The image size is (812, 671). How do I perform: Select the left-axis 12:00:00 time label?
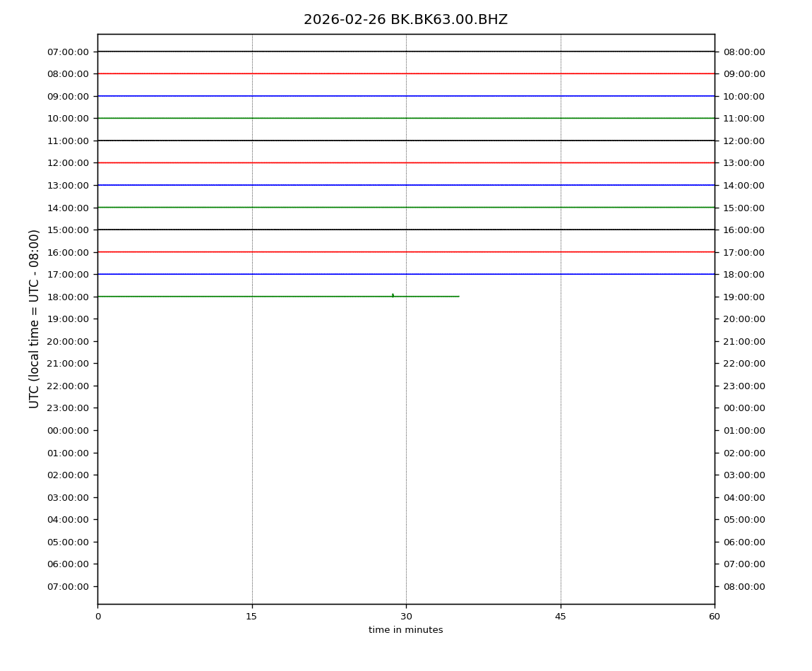coord(68,163)
